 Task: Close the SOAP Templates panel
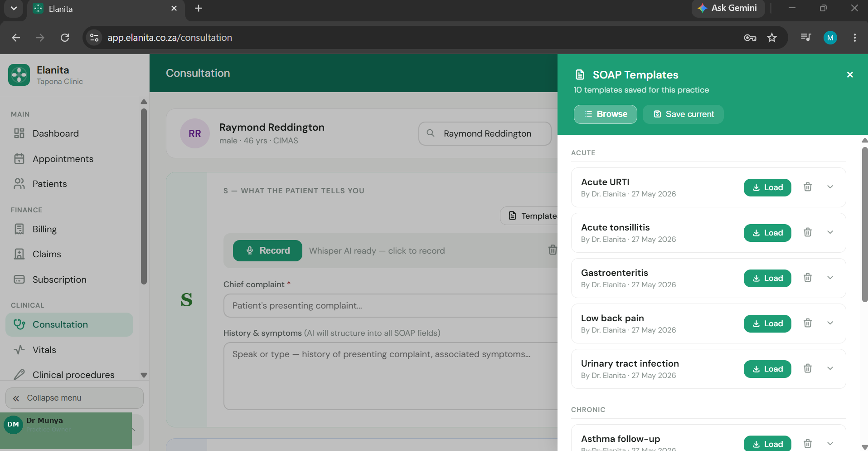coord(850,75)
